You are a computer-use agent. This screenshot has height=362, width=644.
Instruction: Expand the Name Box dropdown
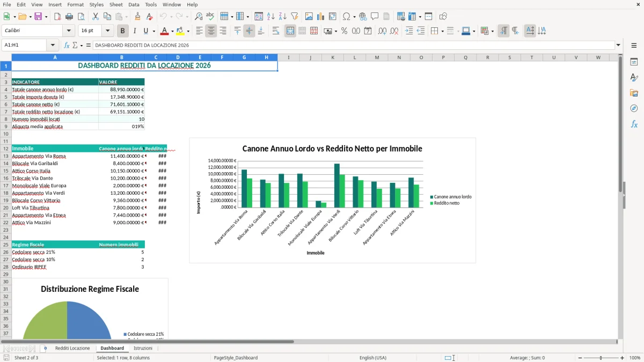[x=53, y=45]
